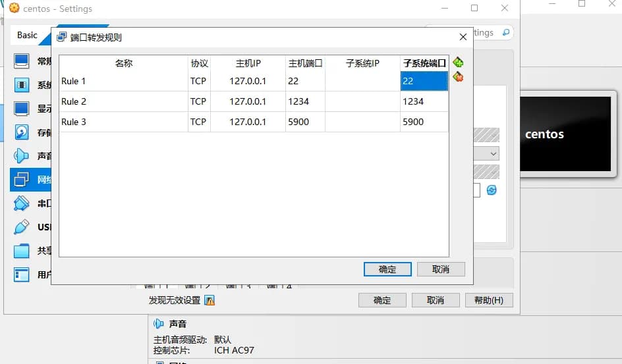
Task: Close the port forwarding rules dialog
Action: click(x=463, y=37)
